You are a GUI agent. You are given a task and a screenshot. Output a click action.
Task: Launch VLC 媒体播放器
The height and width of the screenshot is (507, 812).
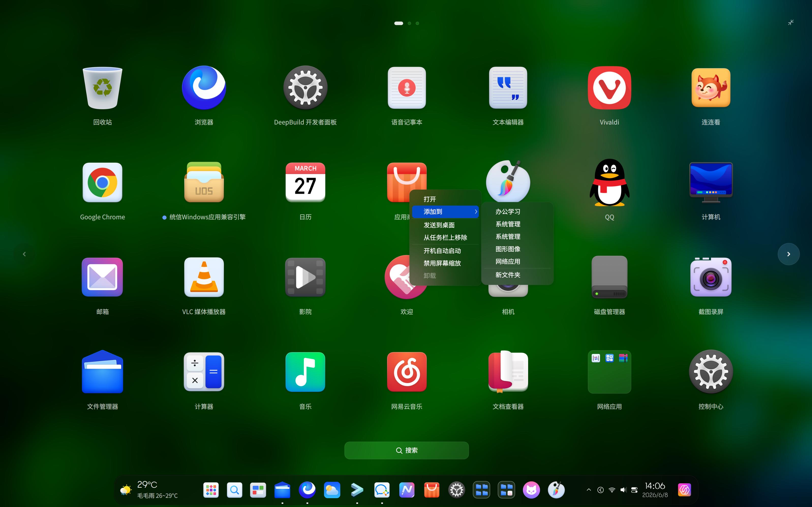coord(204,277)
